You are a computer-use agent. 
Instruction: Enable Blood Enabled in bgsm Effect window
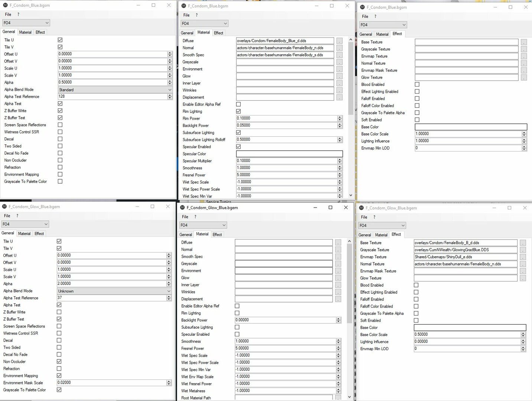coord(417,84)
